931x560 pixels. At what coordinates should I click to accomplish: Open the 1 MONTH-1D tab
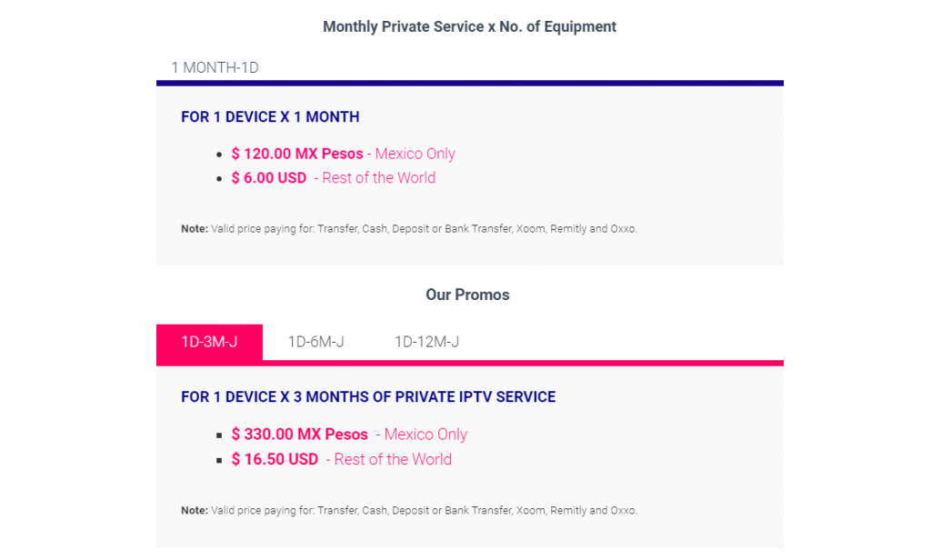click(215, 67)
